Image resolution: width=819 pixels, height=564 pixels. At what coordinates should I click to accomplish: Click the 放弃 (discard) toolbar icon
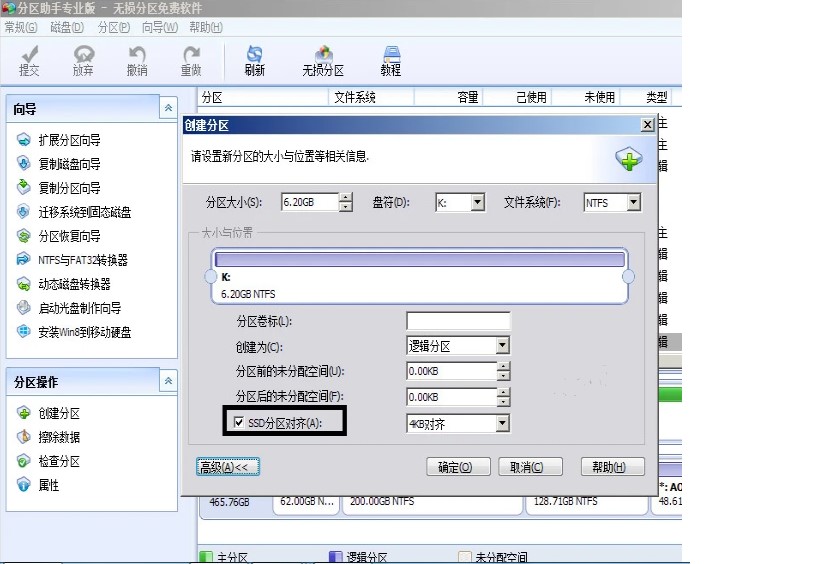84,61
